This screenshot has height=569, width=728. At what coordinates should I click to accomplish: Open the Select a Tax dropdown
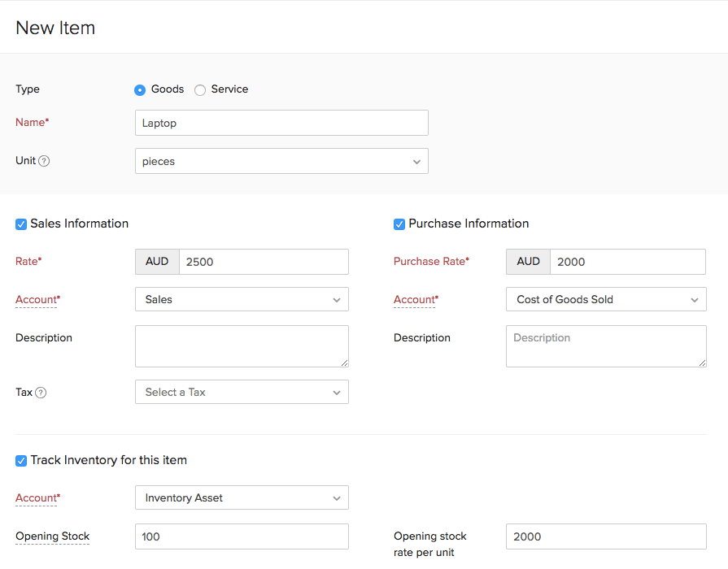point(242,392)
